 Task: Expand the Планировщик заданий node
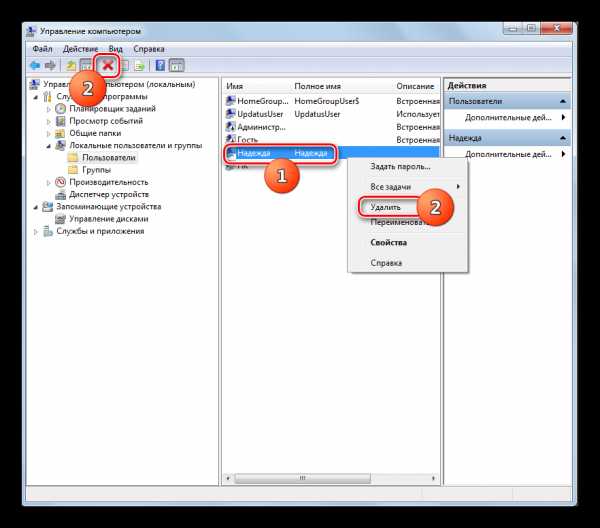[49, 109]
